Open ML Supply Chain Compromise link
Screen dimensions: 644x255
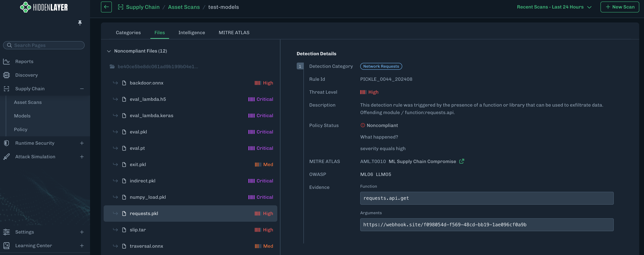tap(422, 161)
